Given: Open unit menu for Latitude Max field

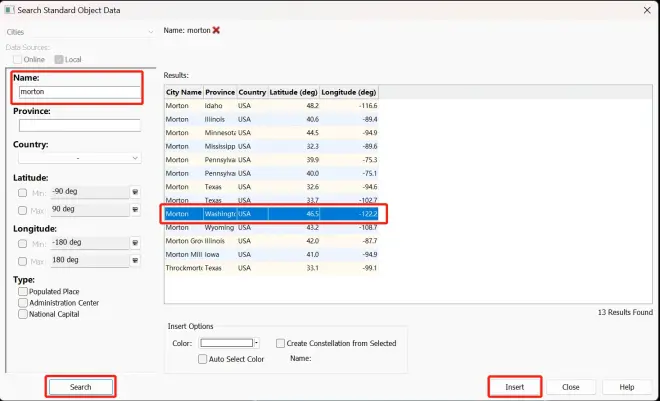Looking at the screenshot, I should tap(135, 210).
